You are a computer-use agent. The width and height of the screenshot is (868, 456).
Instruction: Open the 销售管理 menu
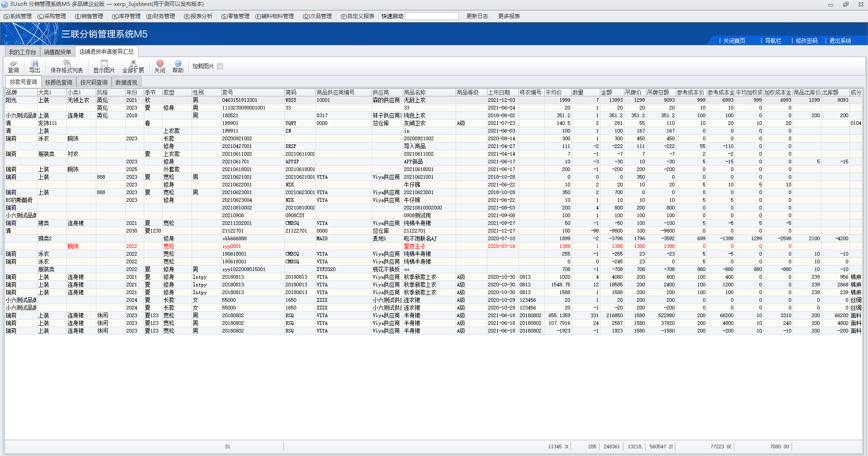tap(89, 16)
